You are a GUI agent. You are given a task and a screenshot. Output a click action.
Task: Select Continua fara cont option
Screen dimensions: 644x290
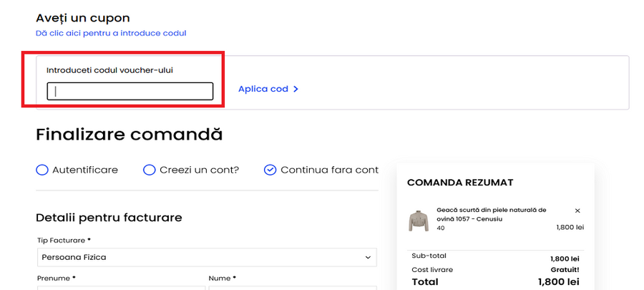coord(270,170)
